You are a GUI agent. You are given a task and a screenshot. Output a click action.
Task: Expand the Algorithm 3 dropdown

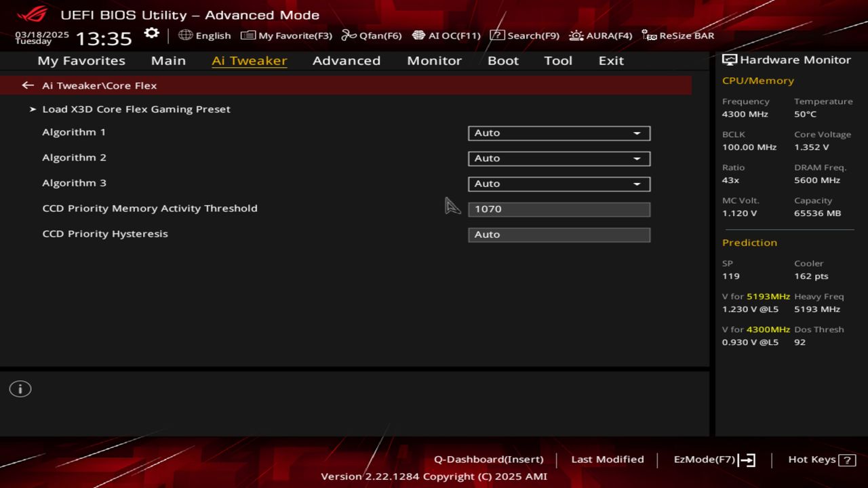[x=559, y=184]
